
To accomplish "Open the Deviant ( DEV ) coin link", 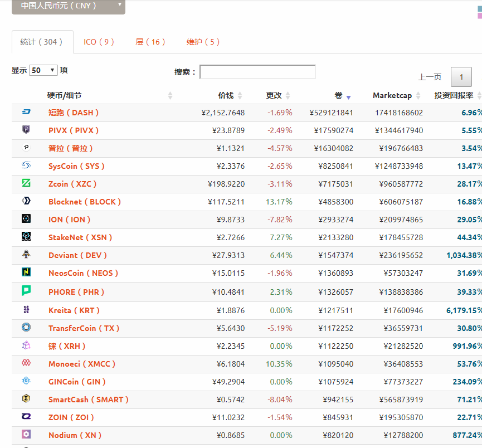I will tap(77, 255).
